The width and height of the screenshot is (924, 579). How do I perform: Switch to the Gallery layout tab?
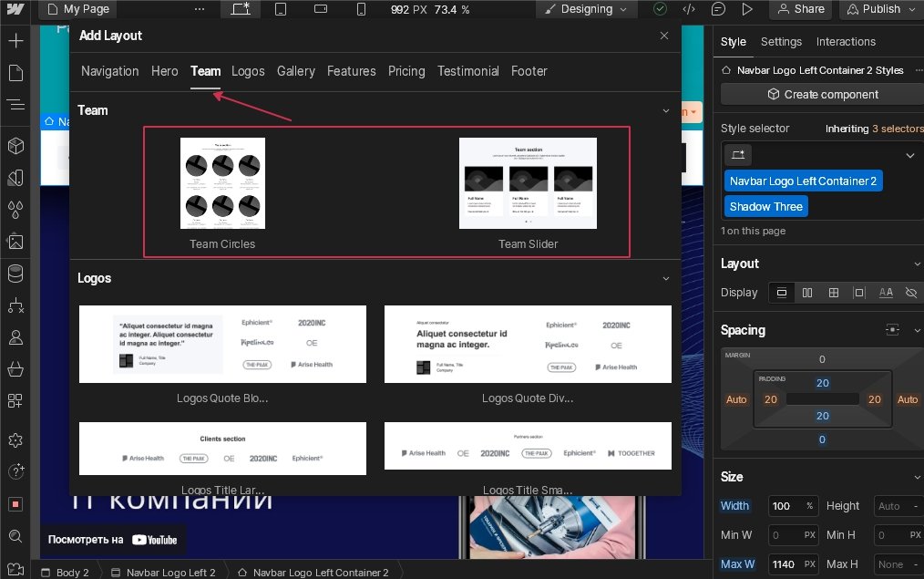(295, 71)
